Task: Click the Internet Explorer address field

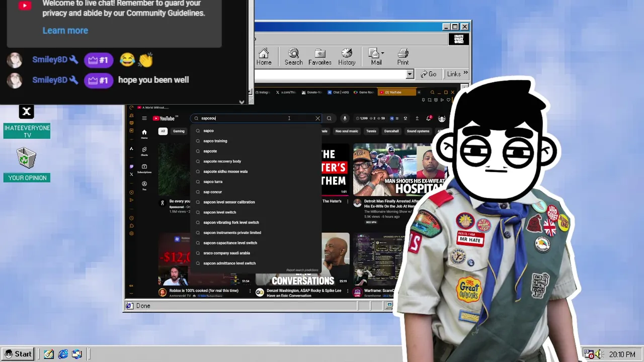Action: [330, 74]
